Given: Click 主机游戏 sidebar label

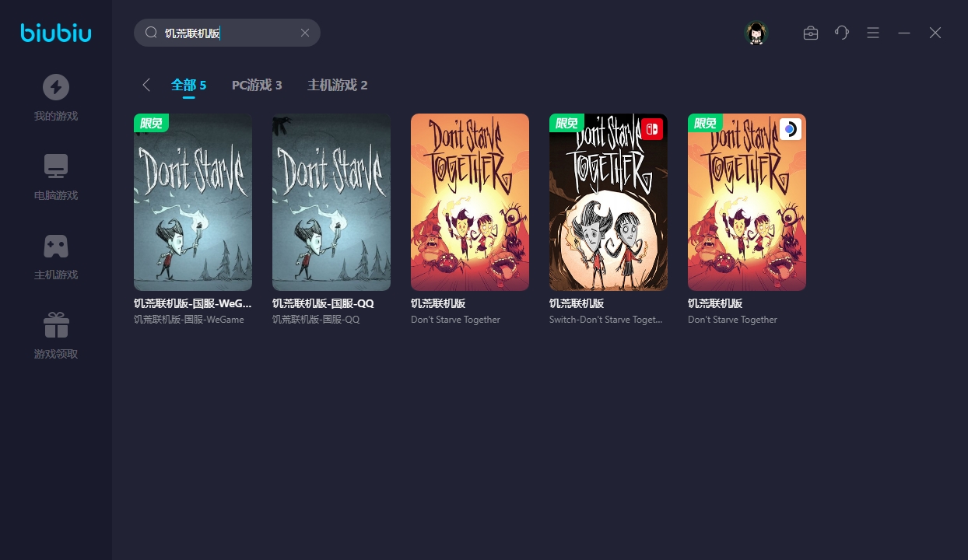Looking at the screenshot, I should click(56, 275).
